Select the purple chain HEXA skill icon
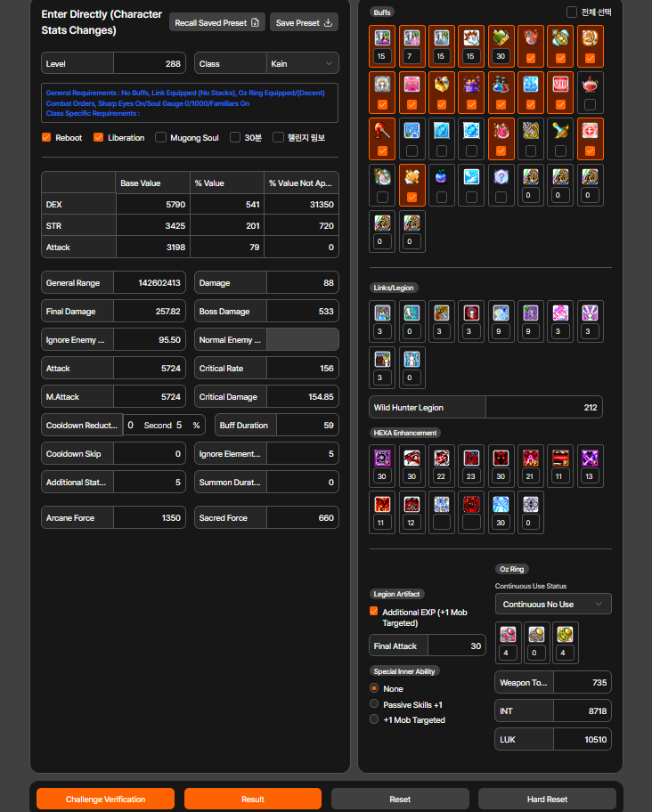Image resolution: width=652 pixels, height=812 pixels. click(x=382, y=458)
